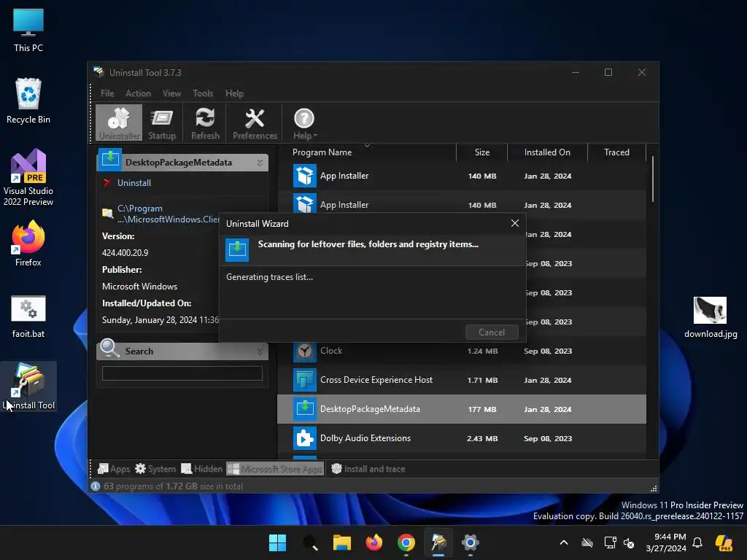
Task: Sort by Installed On column
Action: point(547,152)
